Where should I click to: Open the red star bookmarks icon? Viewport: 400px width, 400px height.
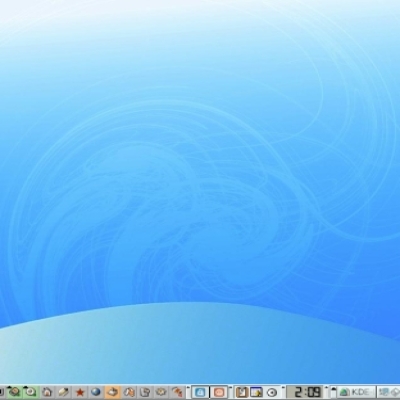tap(80, 392)
